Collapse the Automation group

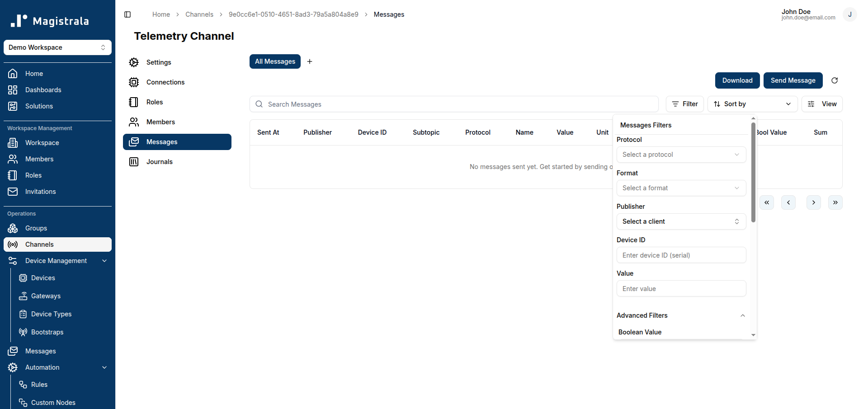57,367
